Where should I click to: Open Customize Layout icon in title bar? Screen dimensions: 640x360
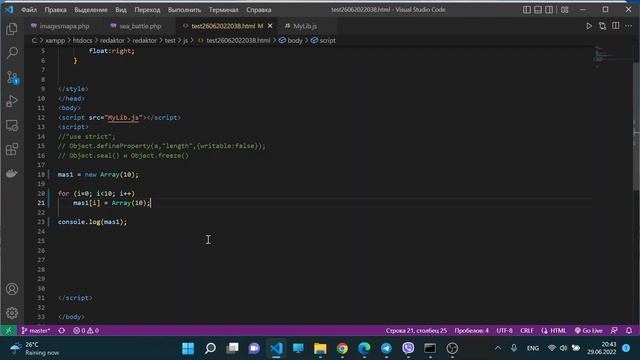564,9
